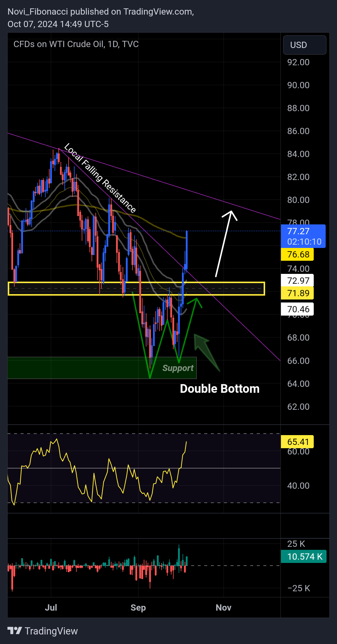Click the 'Support' zone label
This screenshot has width=337, height=644.
(x=178, y=368)
